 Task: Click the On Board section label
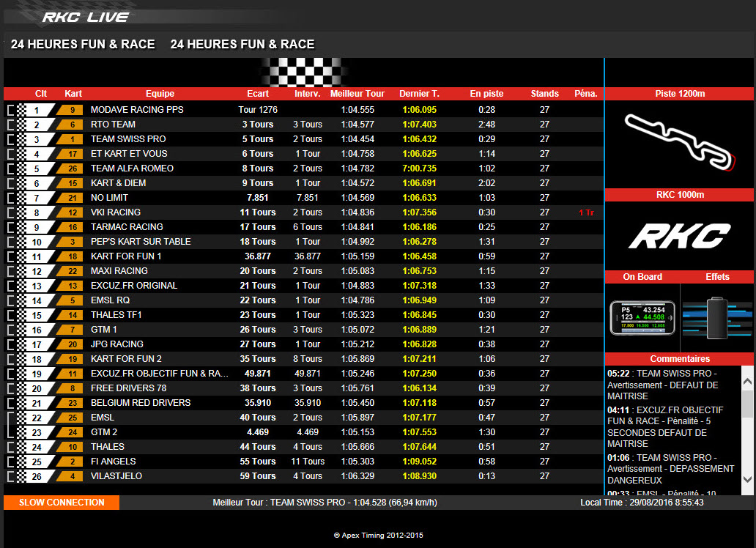tap(642, 277)
